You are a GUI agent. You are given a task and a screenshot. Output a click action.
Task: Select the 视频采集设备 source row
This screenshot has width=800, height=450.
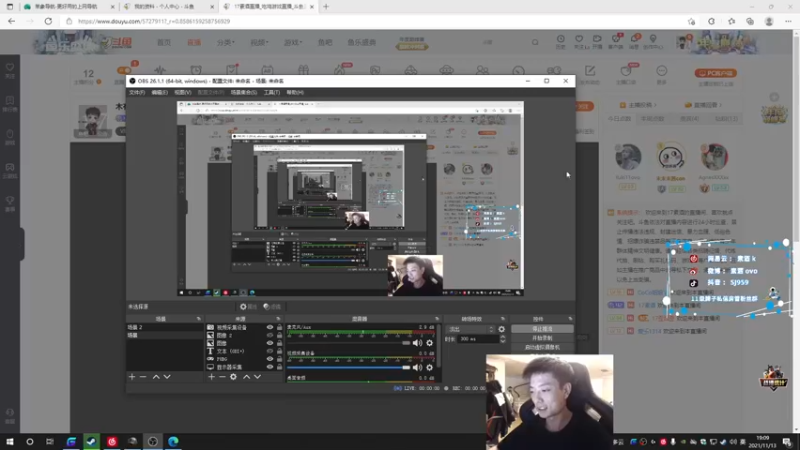point(244,327)
